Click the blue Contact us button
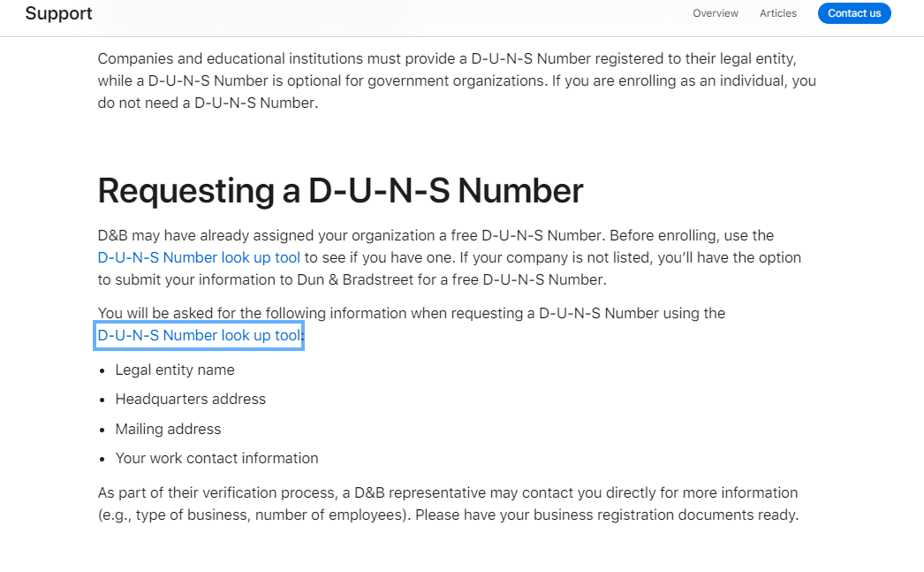Image resolution: width=924 pixels, height=572 pixels. click(854, 13)
